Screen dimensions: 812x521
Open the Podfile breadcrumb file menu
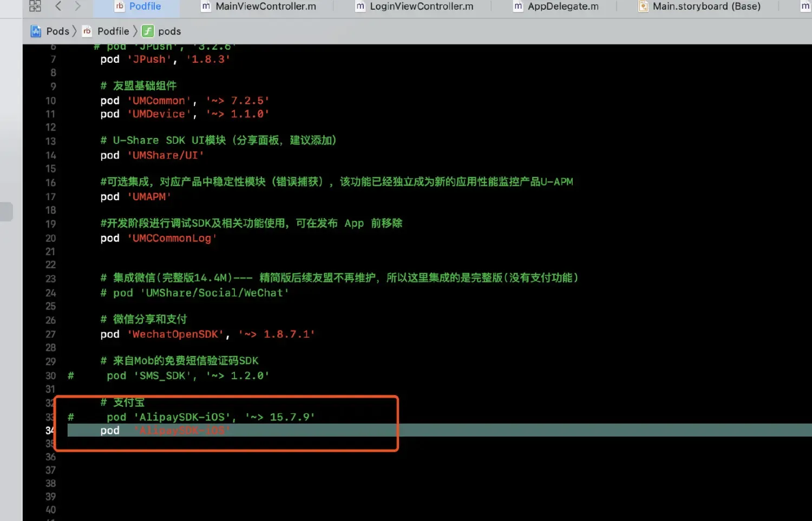tap(113, 31)
